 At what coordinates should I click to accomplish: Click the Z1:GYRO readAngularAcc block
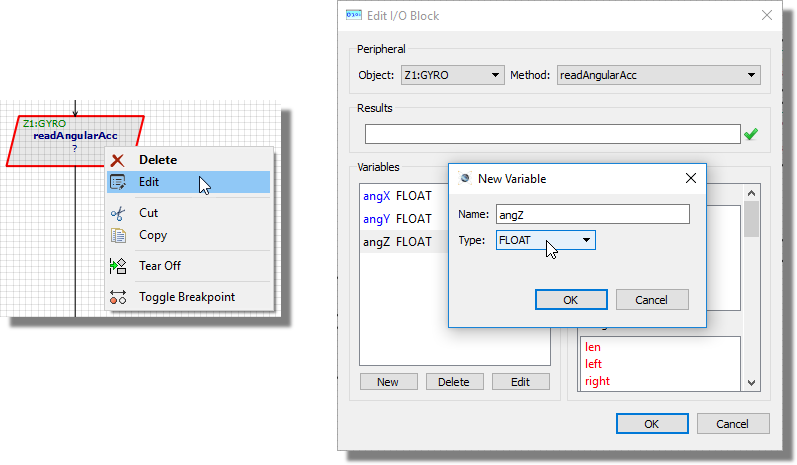(x=75, y=141)
